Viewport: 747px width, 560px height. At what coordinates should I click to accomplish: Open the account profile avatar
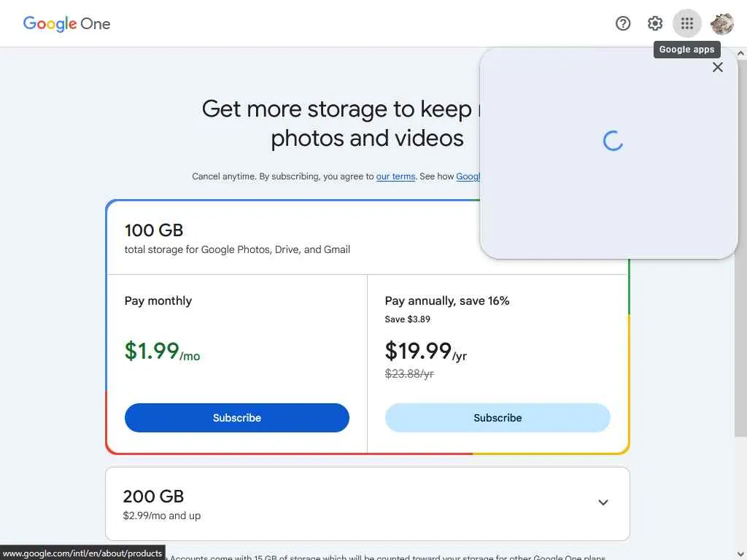click(x=721, y=23)
